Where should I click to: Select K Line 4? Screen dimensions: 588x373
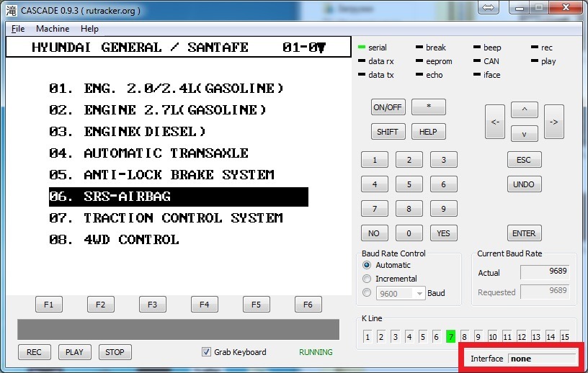point(409,337)
